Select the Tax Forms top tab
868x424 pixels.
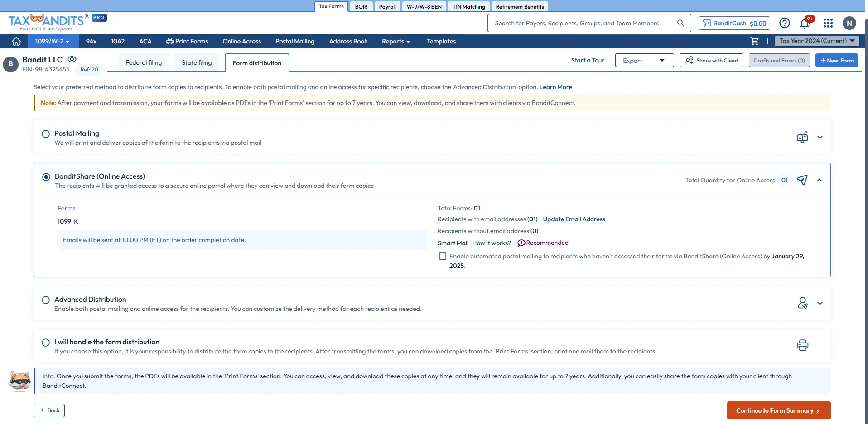331,6
